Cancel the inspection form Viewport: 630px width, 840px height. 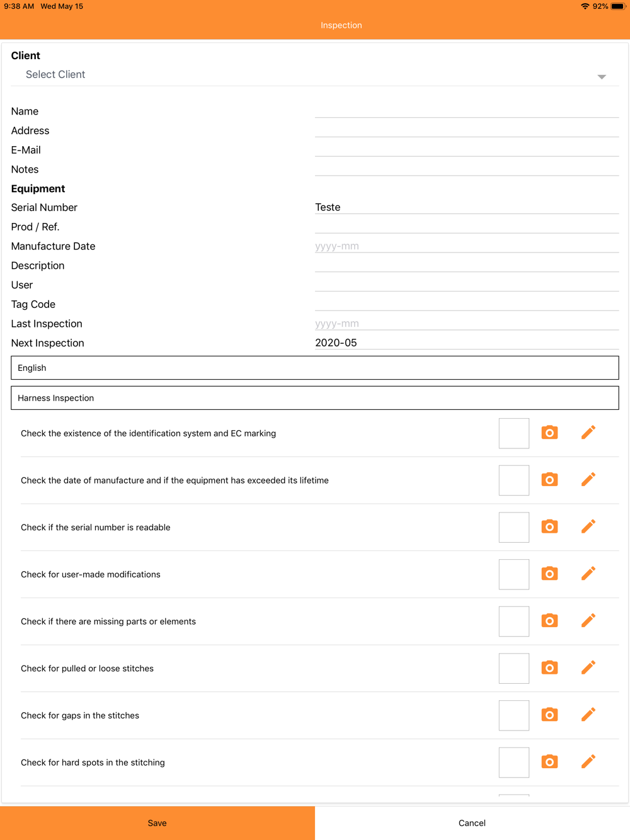pos(472,823)
